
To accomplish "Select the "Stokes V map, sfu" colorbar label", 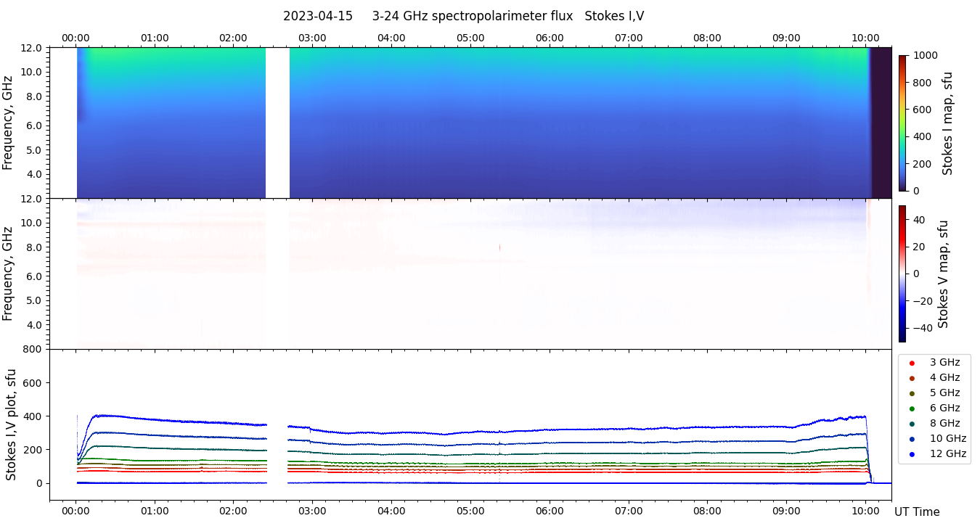I will point(944,274).
